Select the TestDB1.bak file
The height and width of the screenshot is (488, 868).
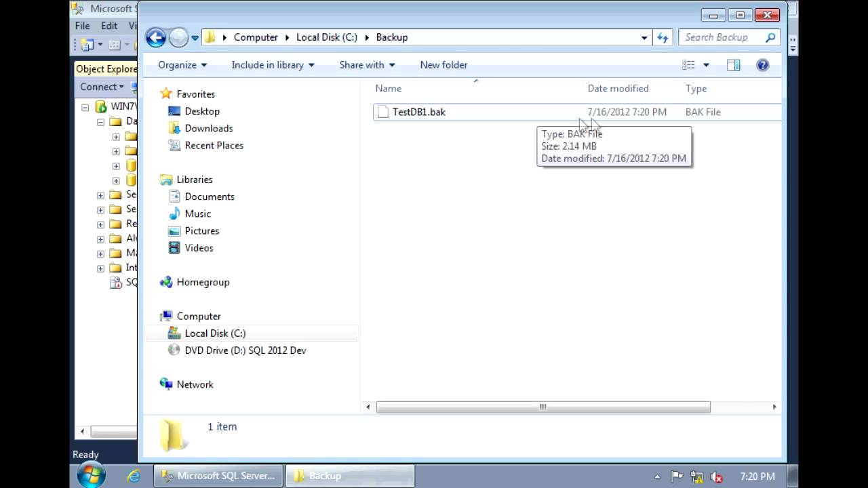pyautogui.click(x=418, y=112)
